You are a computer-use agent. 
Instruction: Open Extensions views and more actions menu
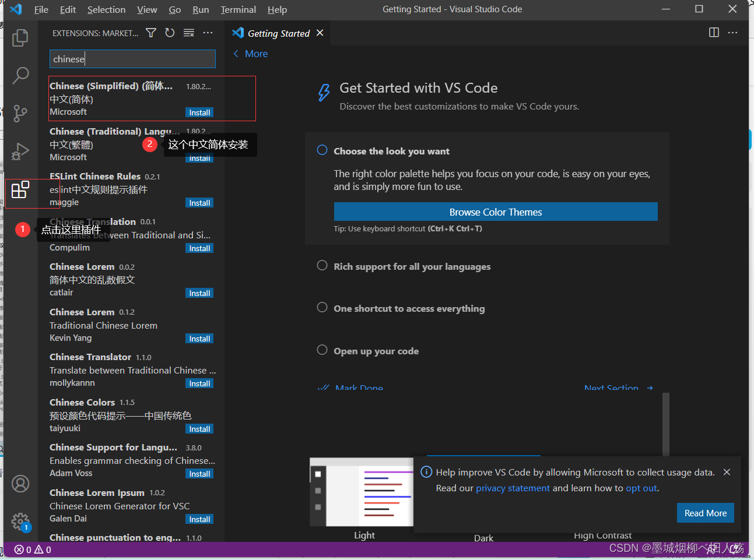tap(208, 33)
